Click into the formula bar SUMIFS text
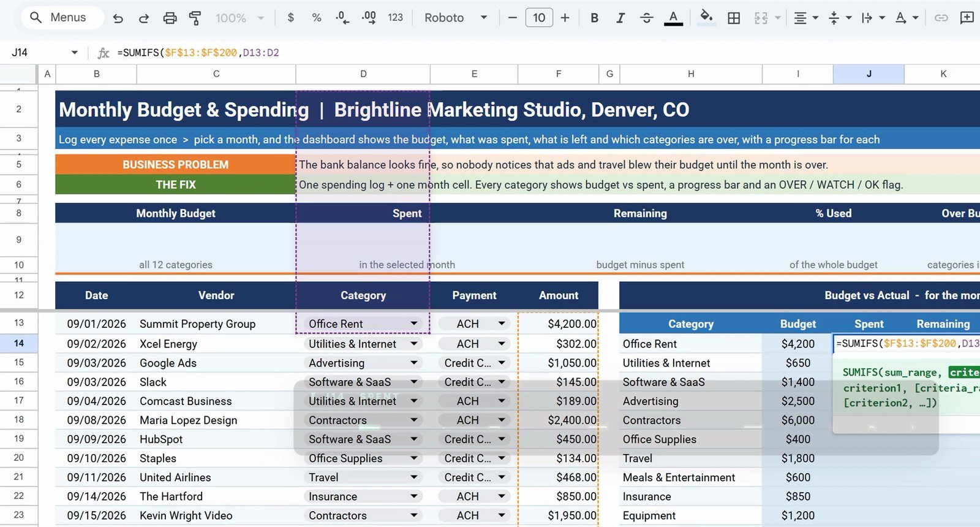Image resolution: width=980 pixels, height=527 pixels. tap(198, 53)
